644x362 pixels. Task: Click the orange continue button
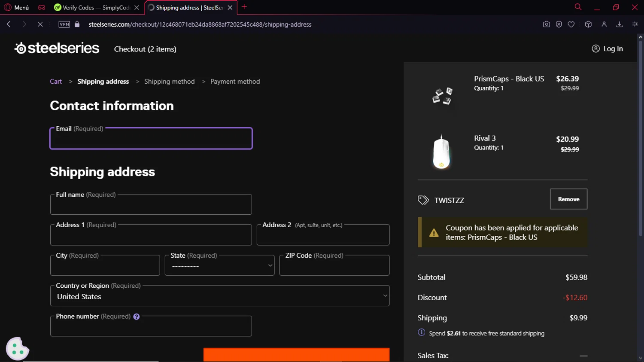click(296, 355)
